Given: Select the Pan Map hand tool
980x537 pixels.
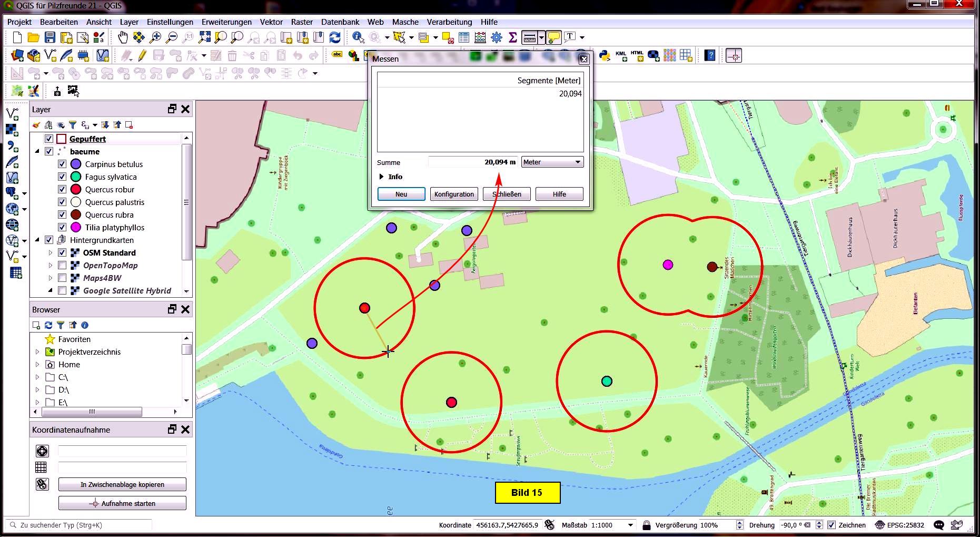Looking at the screenshot, I should click(x=123, y=37).
